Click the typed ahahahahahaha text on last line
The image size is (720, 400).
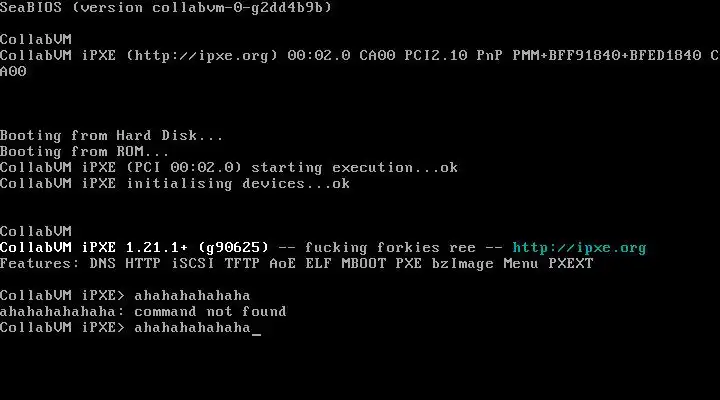(192, 327)
